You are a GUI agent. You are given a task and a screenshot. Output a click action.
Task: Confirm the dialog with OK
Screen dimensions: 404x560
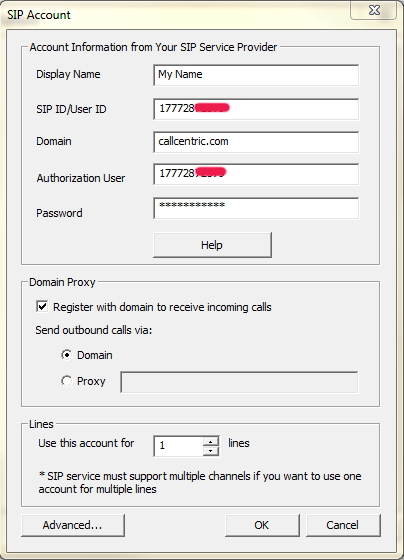[x=262, y=525]
